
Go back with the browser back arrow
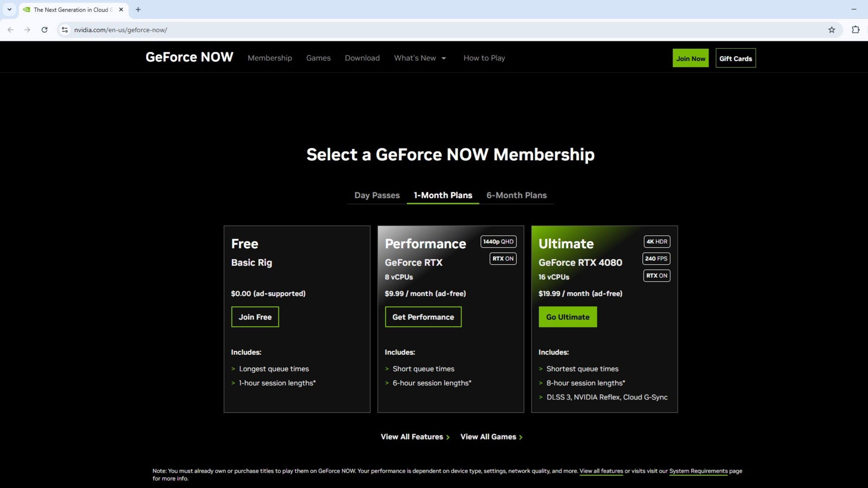[11, 30]
